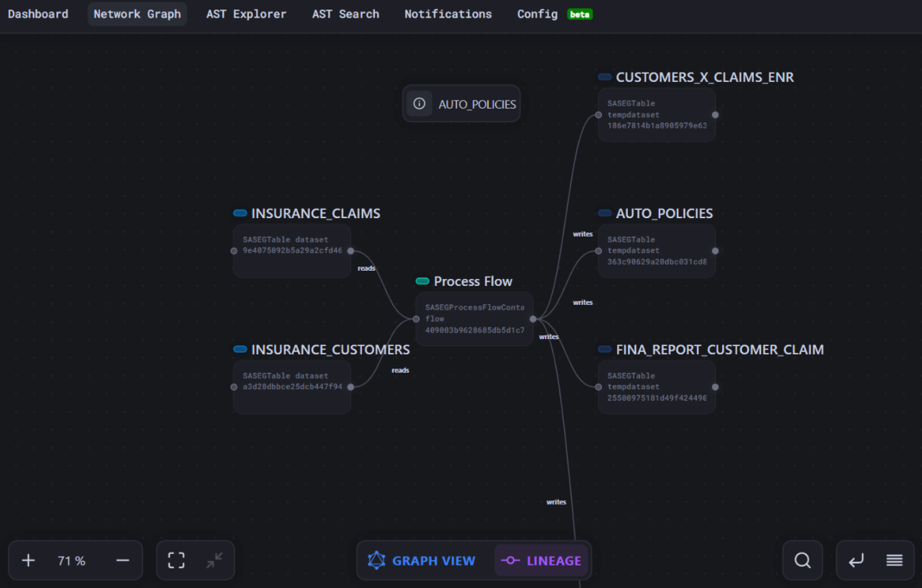This screenshot has height=588, width=922.
Task: Click the input handle on INSURANCE_CUSTOMERS node
Action: [234, 387]
